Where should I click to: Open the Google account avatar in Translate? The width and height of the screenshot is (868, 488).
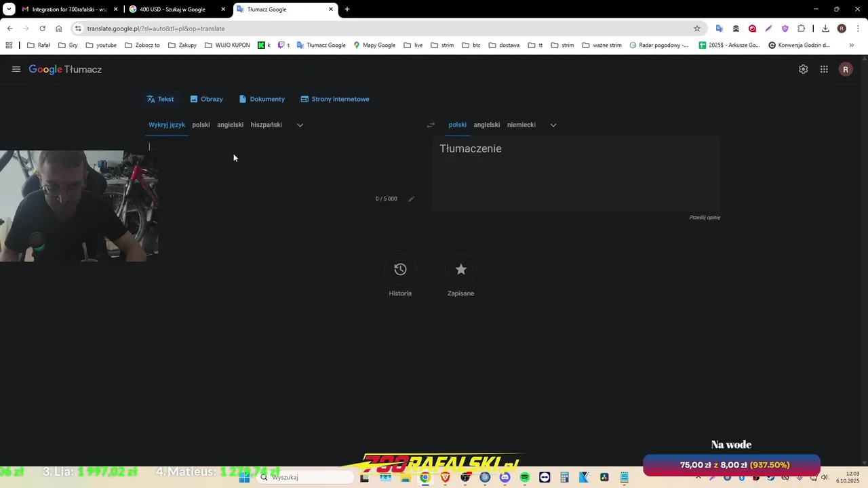pos(846,69)
